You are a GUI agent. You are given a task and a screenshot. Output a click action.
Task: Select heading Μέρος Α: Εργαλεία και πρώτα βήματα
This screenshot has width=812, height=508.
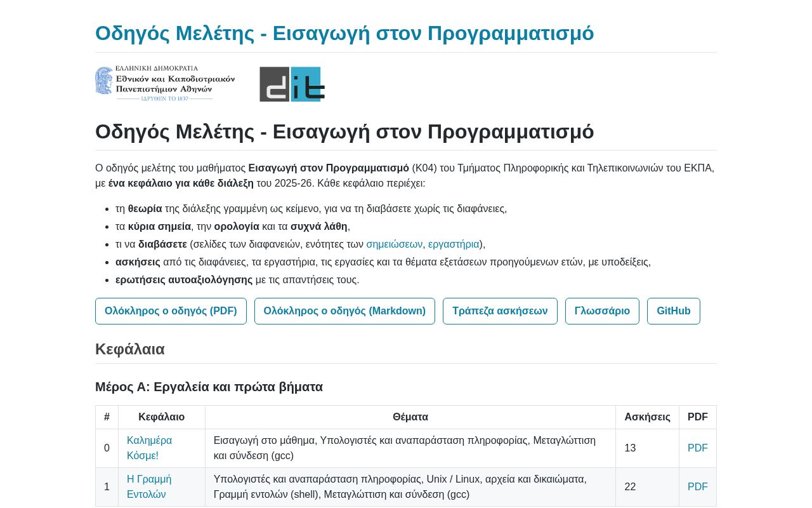point(209,387)
